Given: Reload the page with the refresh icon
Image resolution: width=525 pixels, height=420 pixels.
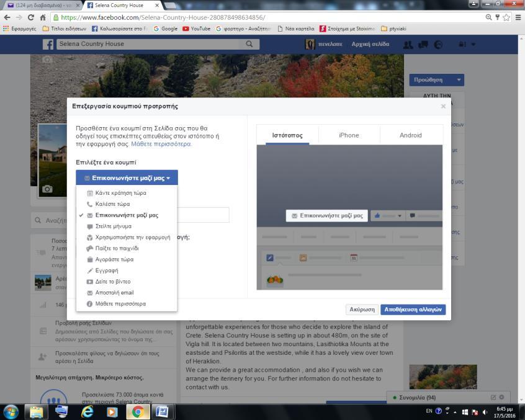Looking at the screenshot, I should [31, 17].
